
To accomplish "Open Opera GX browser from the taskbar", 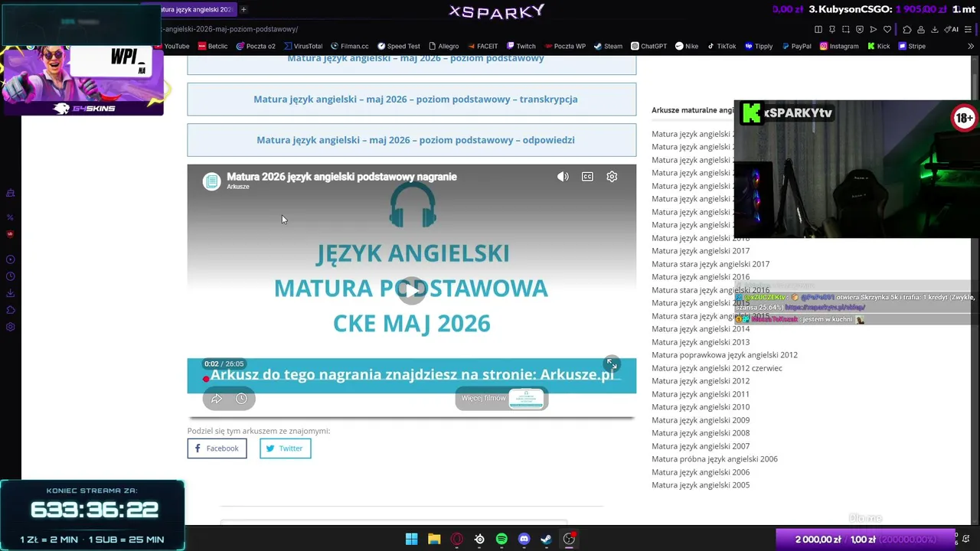I will tap(456, 540).
